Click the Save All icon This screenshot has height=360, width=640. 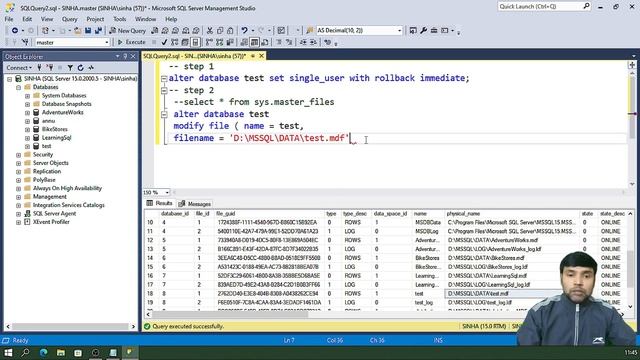(x=98, y=31)
